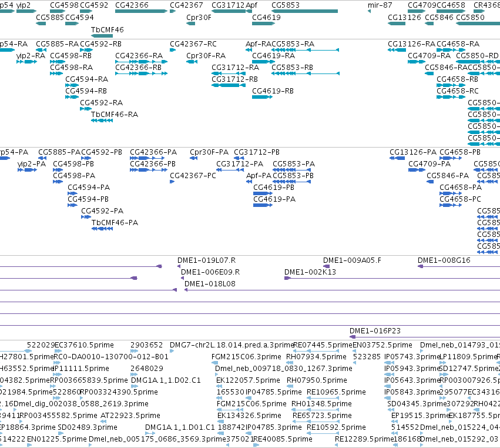Open the mir-87 gene label

click(380, 5)
